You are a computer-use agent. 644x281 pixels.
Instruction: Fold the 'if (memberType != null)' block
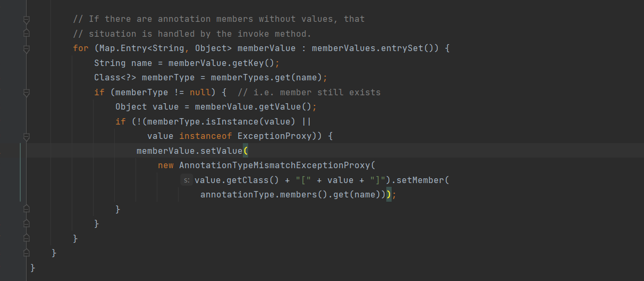pos(26,93)
